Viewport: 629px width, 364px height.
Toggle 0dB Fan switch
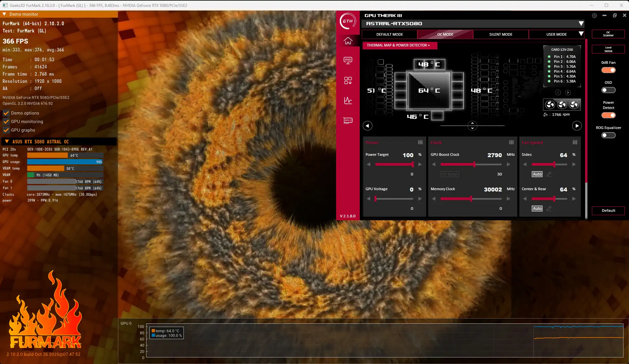pos(608,70)
